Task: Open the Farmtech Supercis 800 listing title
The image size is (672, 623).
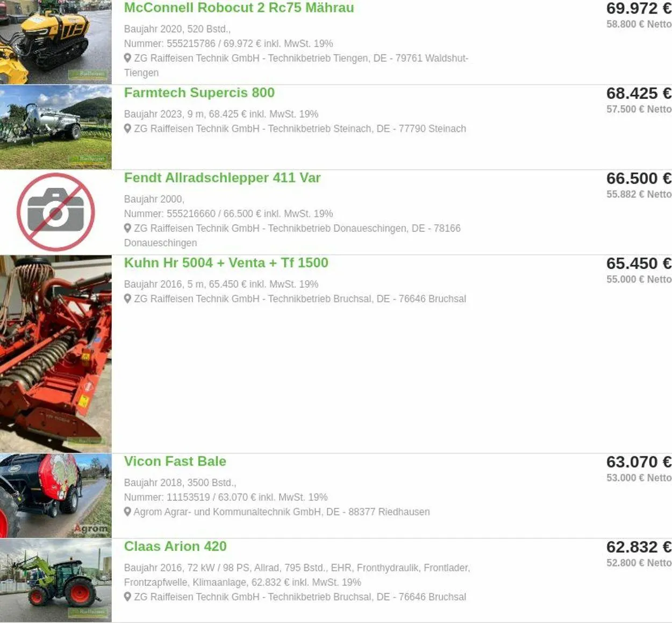Action: [199, 93]
